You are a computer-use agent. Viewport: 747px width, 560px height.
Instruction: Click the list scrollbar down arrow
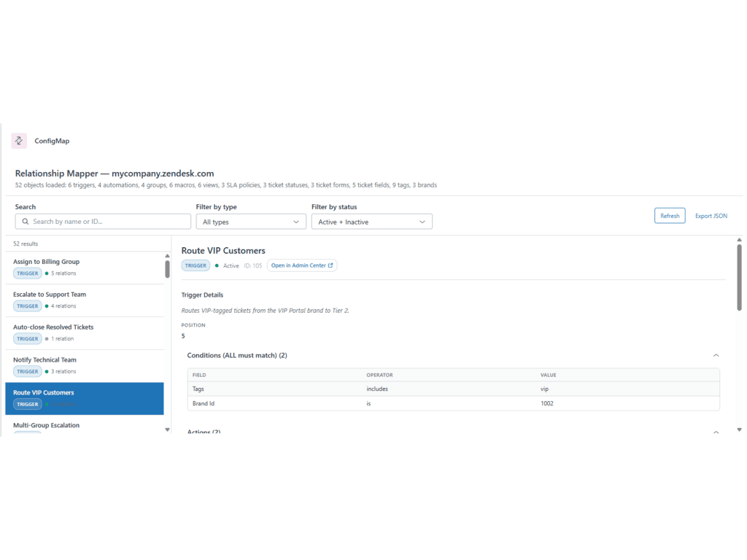pyautogui.click(x=167, y=429)
